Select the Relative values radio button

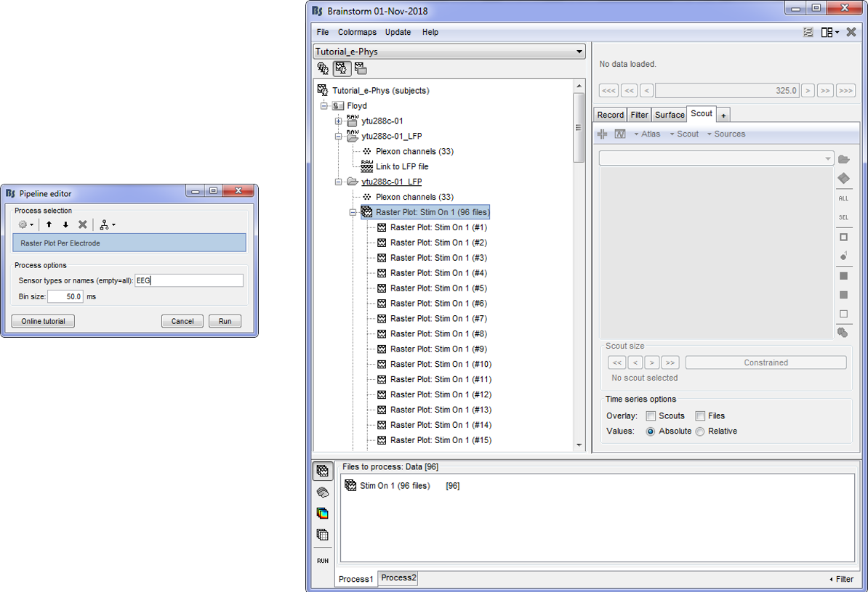coord(700,431)
